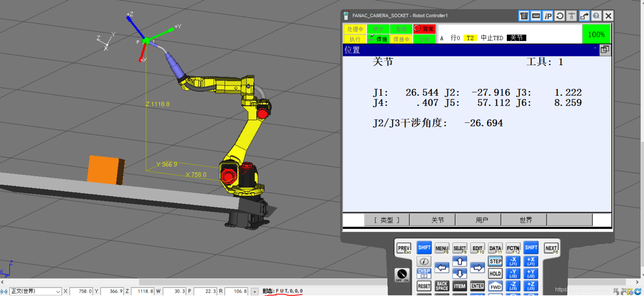Click the tool frame origin on the torch tip

point(146,41)
